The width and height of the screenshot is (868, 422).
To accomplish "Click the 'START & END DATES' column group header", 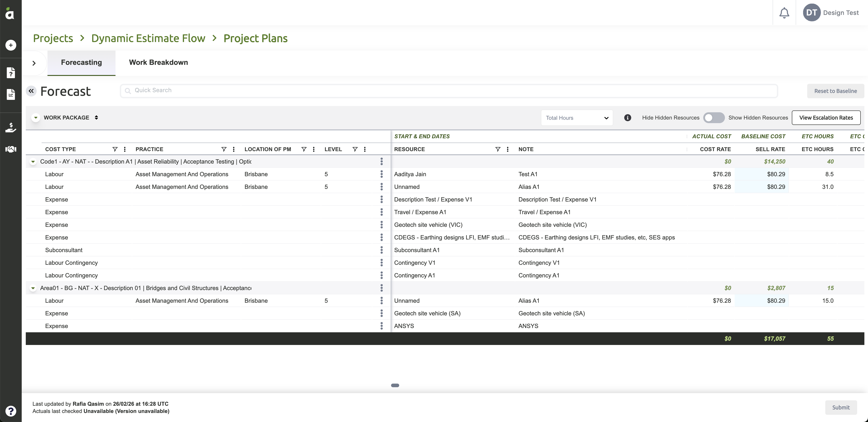I will tap(422, 136).
